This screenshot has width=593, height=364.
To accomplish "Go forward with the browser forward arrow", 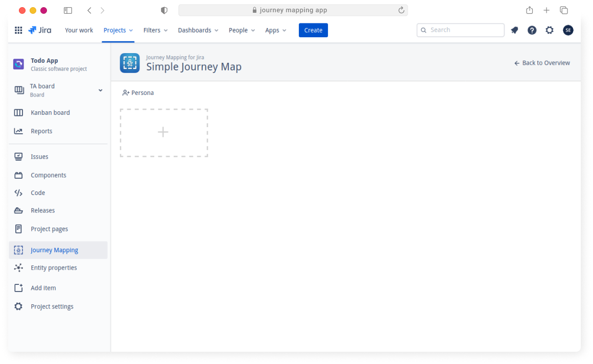I will pos(103,11).
